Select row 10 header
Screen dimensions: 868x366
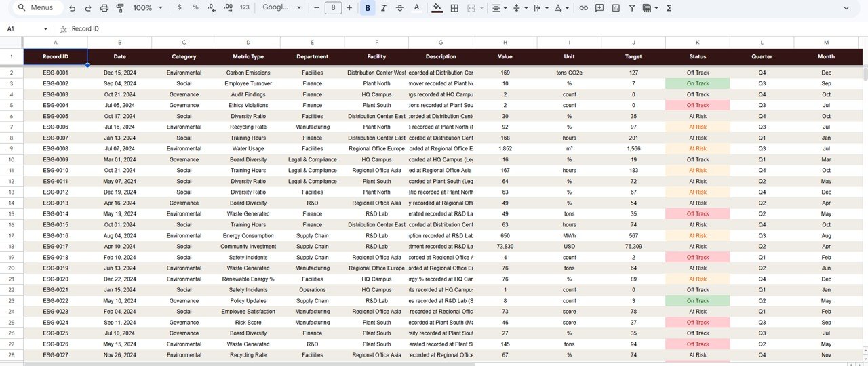(12, 159)
